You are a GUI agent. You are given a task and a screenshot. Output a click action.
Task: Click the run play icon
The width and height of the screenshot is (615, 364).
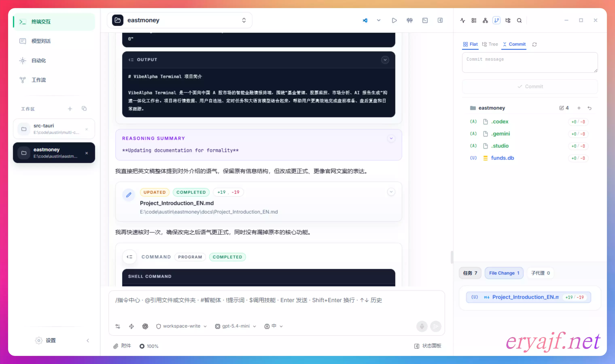(x=394, y=20)
